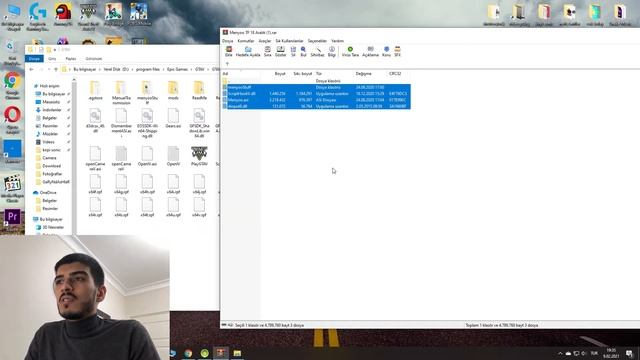Switch to the Dosya tab in File Explorer

(34, 59)
